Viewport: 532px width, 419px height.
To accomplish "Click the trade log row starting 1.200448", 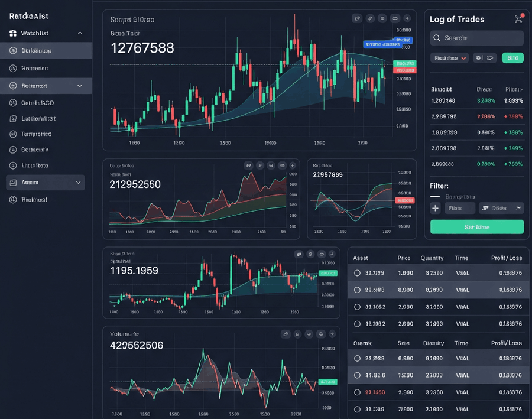I will coord(477,101).
